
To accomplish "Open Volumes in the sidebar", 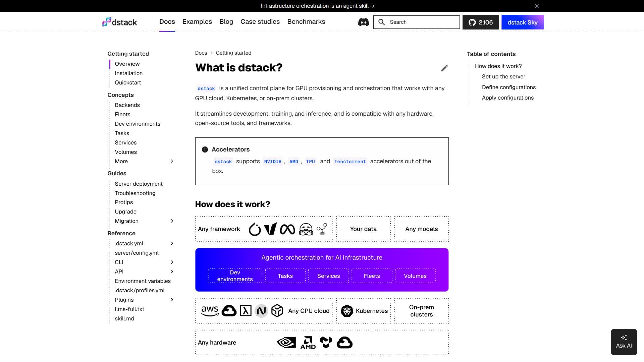I will [126, 152].
